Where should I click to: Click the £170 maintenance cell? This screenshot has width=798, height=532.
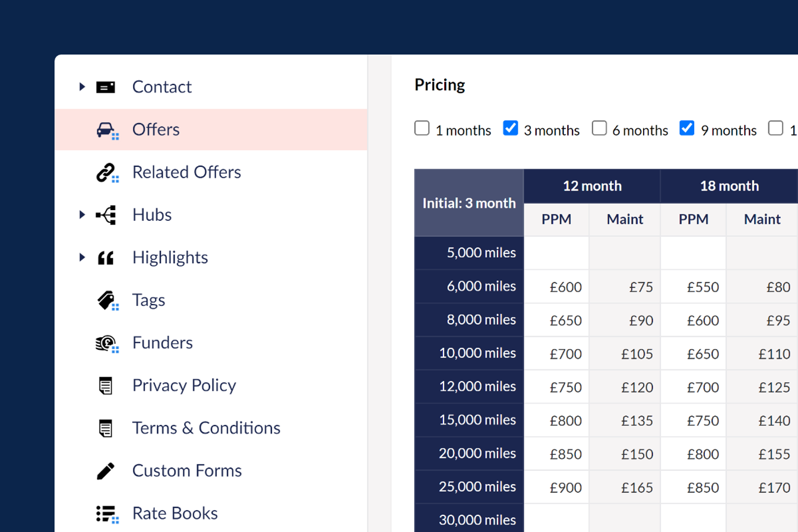coord(762,487)
